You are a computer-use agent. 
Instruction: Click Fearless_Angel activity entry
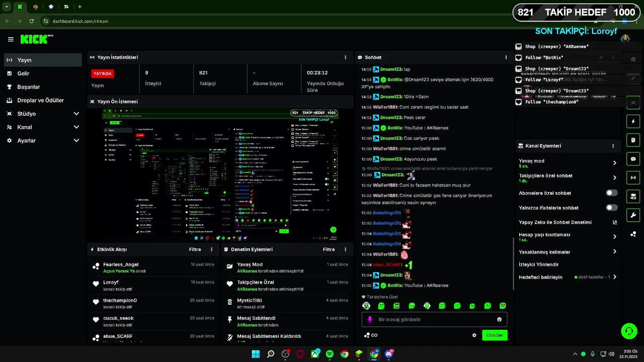(154, 267)
